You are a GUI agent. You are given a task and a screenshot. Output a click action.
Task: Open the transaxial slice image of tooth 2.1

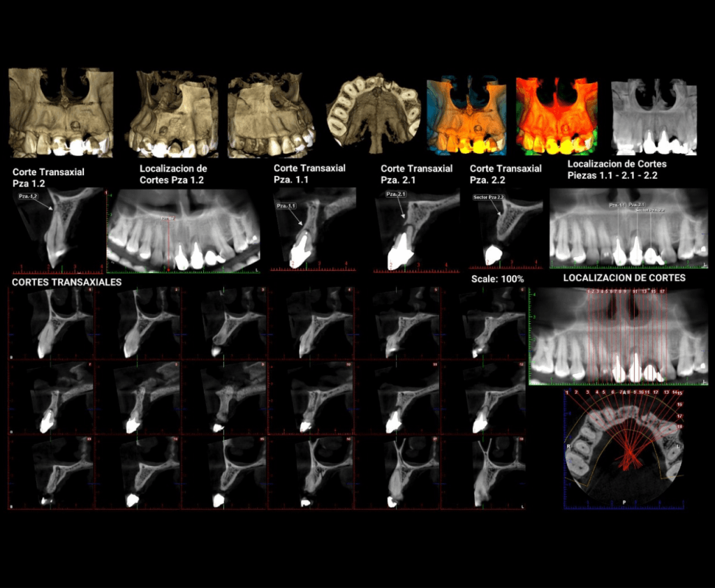(x=416, y=231)
